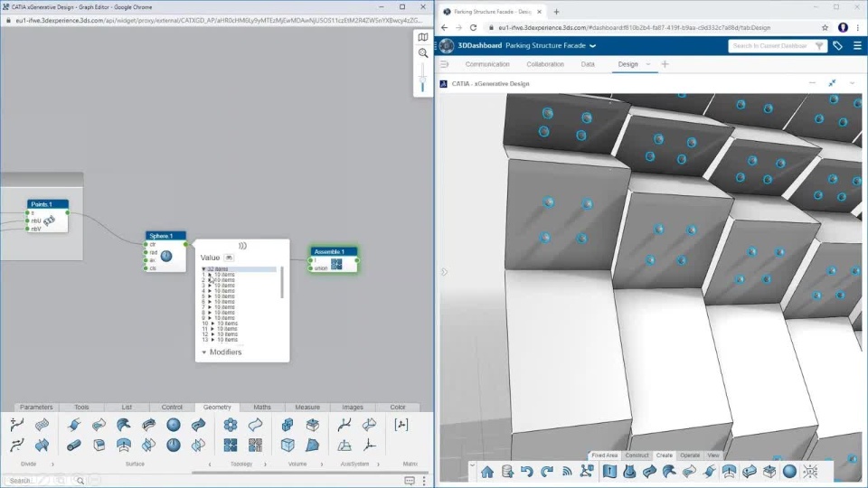Open the Design tab dropdown arrow

[648, 64]
